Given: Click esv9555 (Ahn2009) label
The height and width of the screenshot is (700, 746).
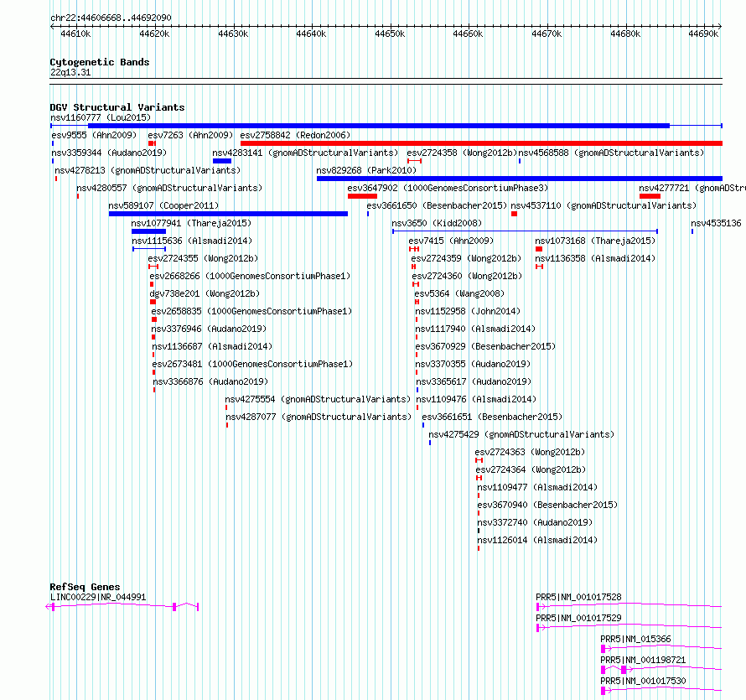Looking at the screenshot, I should [94, 135].
